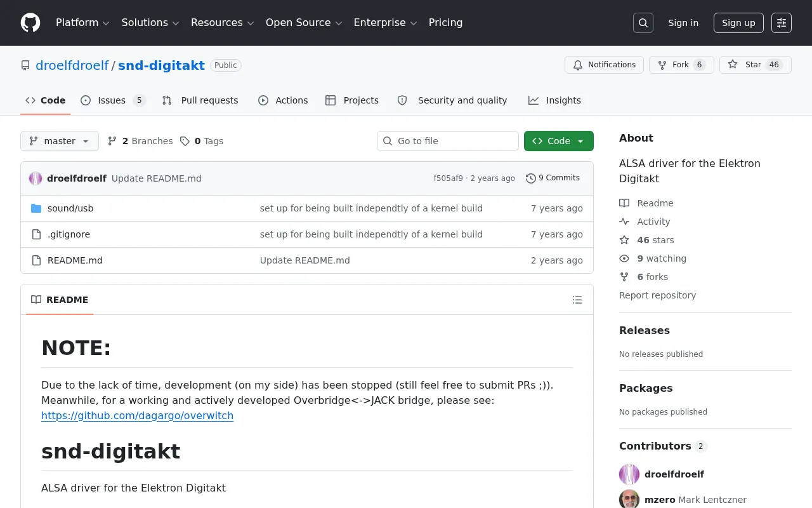
Task: Expand the Resources menu
Action: [x=222, y=23]
